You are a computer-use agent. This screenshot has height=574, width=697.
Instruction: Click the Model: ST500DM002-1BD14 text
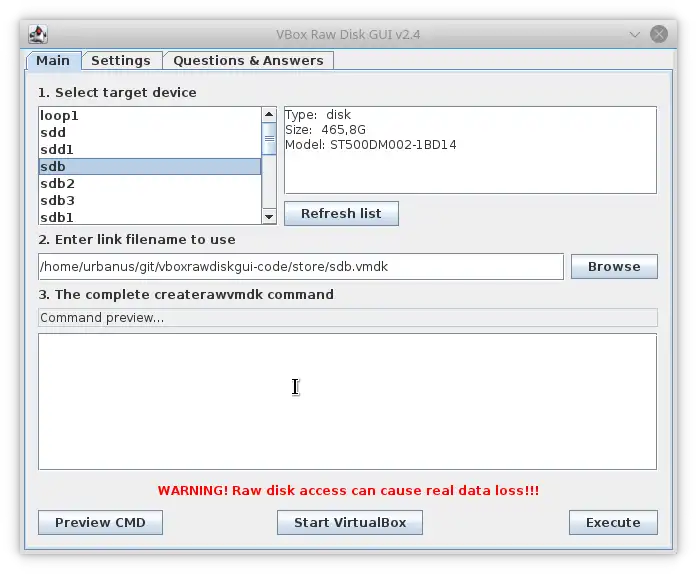coord(371,145)
